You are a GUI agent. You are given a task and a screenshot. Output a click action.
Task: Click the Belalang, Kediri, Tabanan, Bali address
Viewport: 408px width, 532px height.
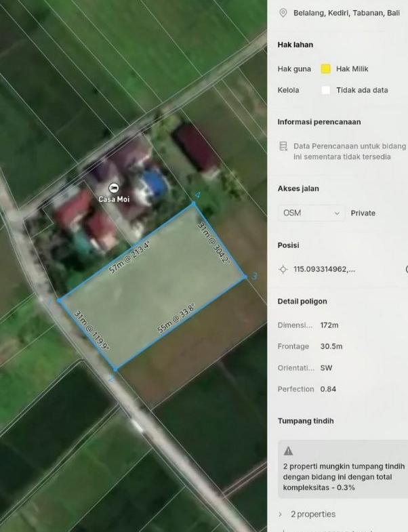coord(347,13)
